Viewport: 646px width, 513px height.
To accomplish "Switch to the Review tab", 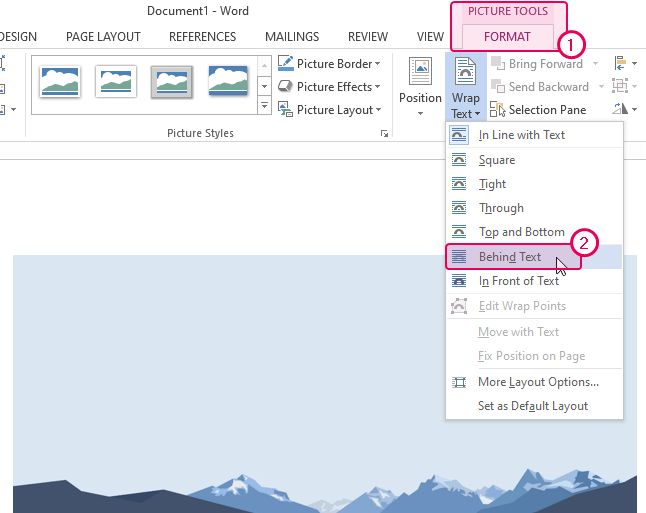I will [368, 37].
